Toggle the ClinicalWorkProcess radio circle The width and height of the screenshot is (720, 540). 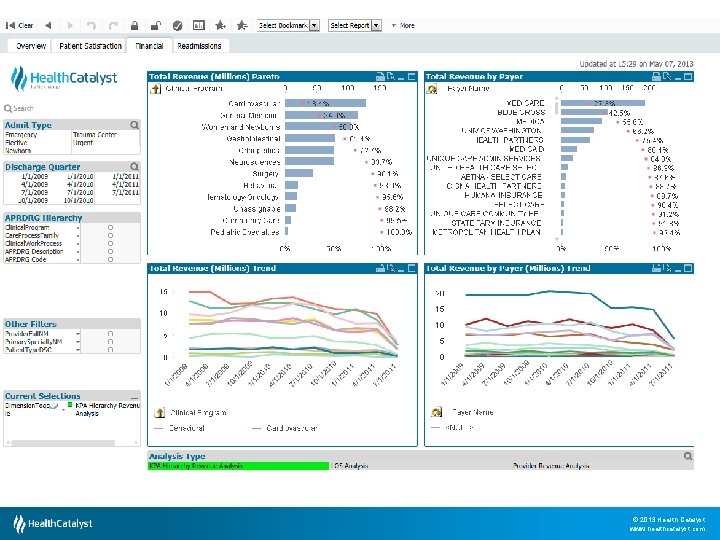click(x=110, y=243)
